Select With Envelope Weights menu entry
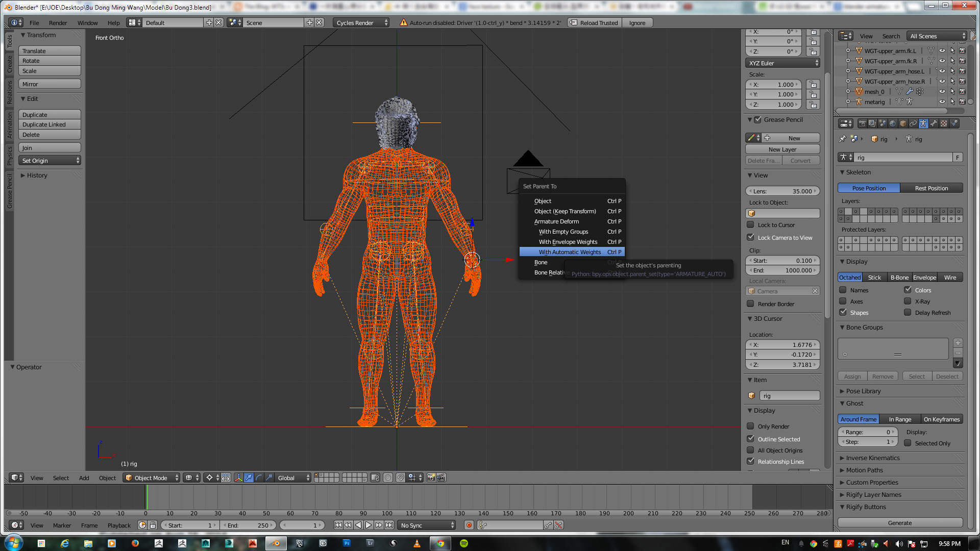The width and height of the screenshot is (980, 551). (572, 242)
